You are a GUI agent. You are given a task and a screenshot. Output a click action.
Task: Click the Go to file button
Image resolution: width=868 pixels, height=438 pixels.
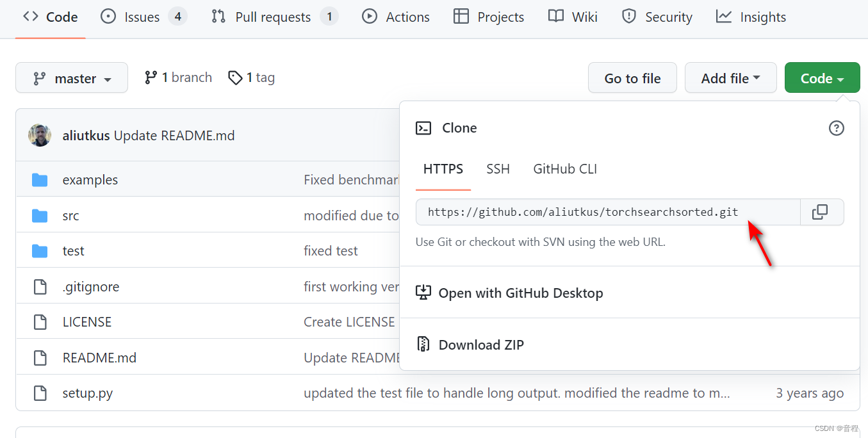632,78
